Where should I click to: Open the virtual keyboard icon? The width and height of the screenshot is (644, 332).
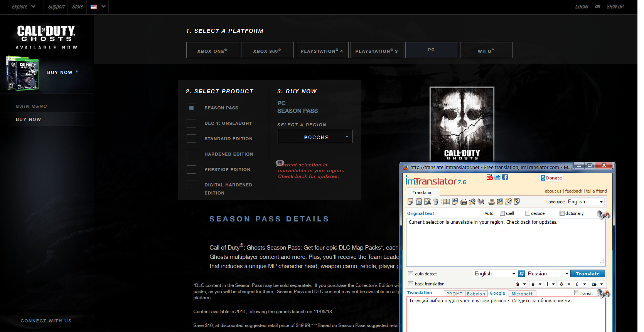click(464, 201)
